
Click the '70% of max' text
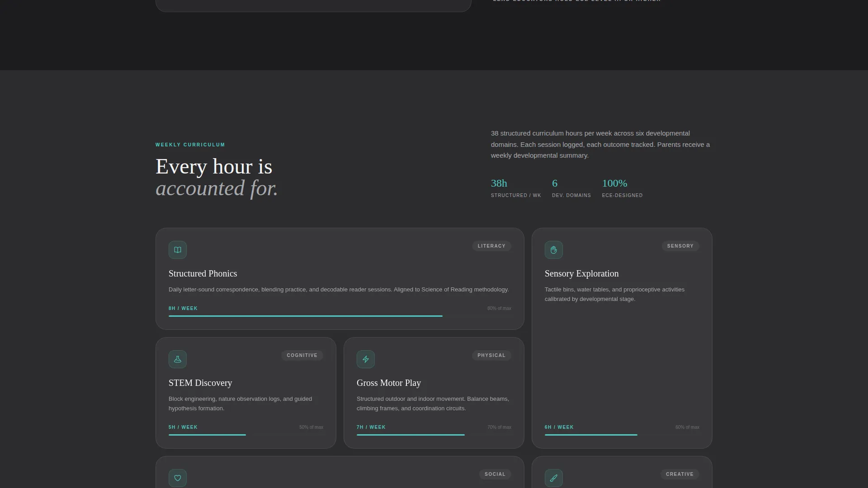[499, 427]
